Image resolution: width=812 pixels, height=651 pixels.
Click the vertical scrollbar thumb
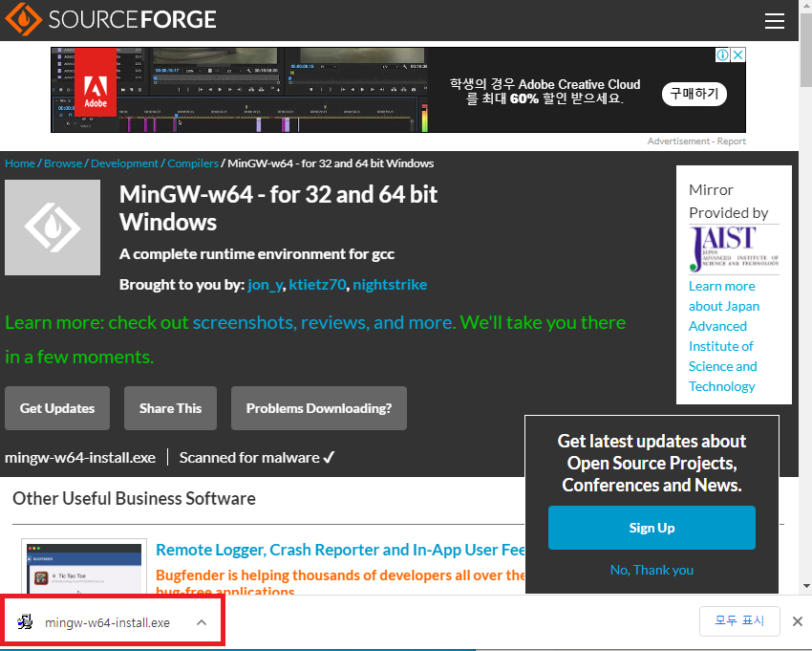(805, 51)
